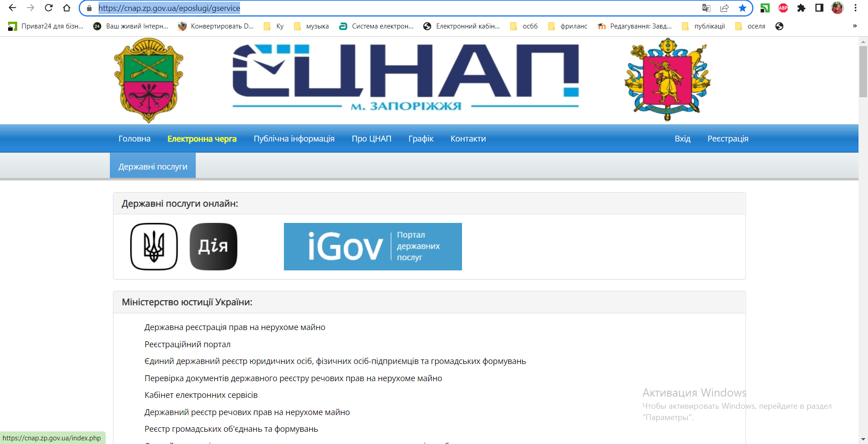Viewport: 868px width, 444px height.
Task: Switch to the Державні послуги tab
Action: (x=153, y=166)
